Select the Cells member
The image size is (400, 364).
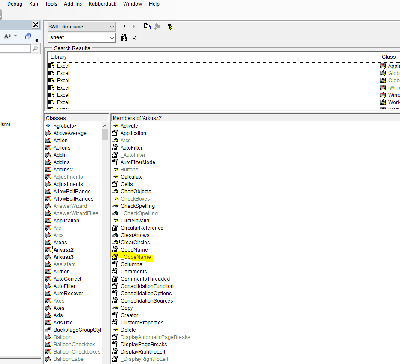pyautogui.click(x=127, y=184)
